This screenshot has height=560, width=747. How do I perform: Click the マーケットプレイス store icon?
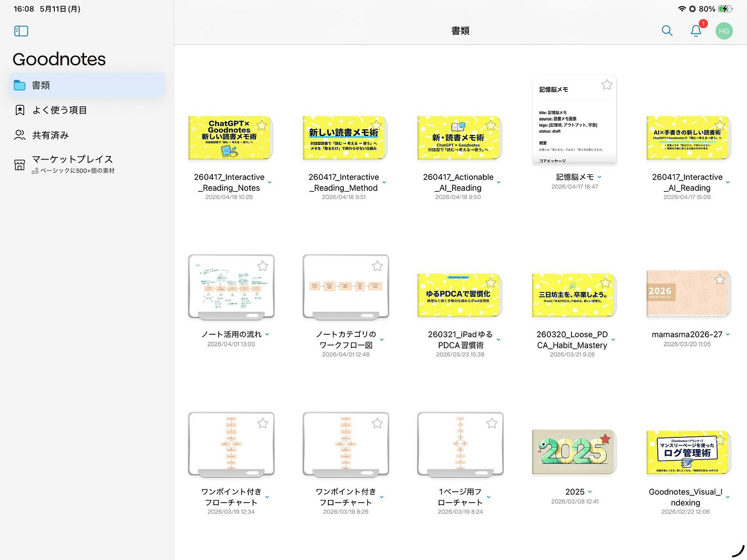tap(19, 165)
